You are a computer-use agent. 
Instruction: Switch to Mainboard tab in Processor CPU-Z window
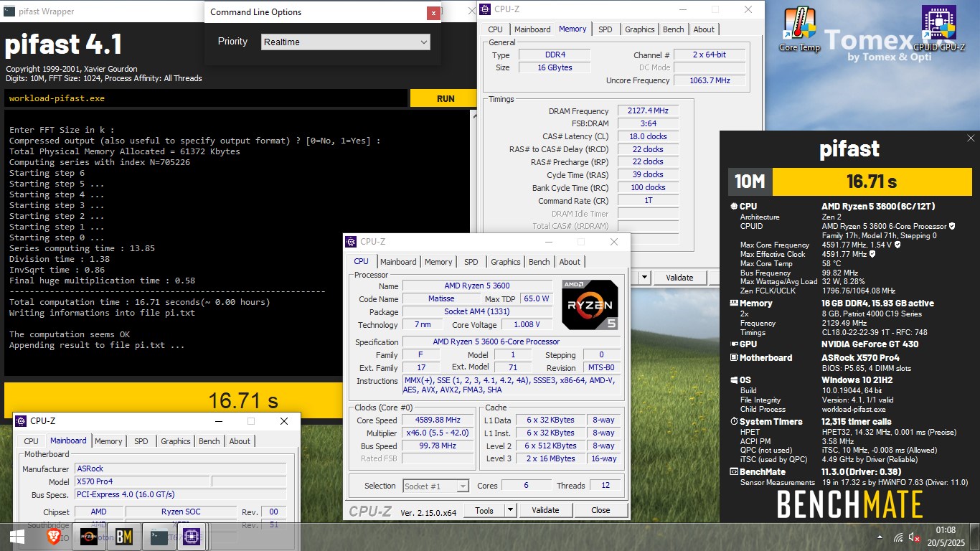pos(398,262)
